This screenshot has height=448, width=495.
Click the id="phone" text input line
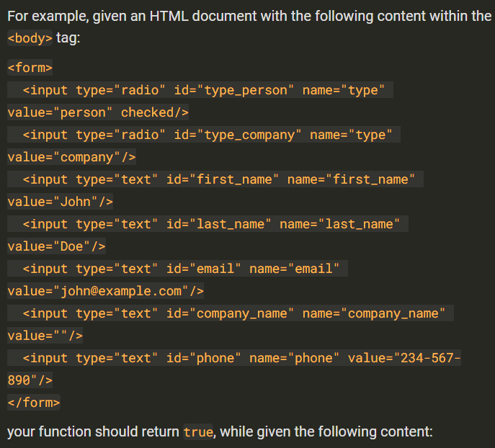[234, 358]
